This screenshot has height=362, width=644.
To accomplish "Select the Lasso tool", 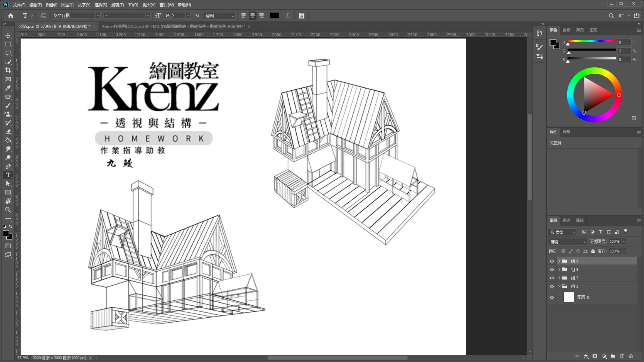I will pyautogui.click(x=8, y=53).
